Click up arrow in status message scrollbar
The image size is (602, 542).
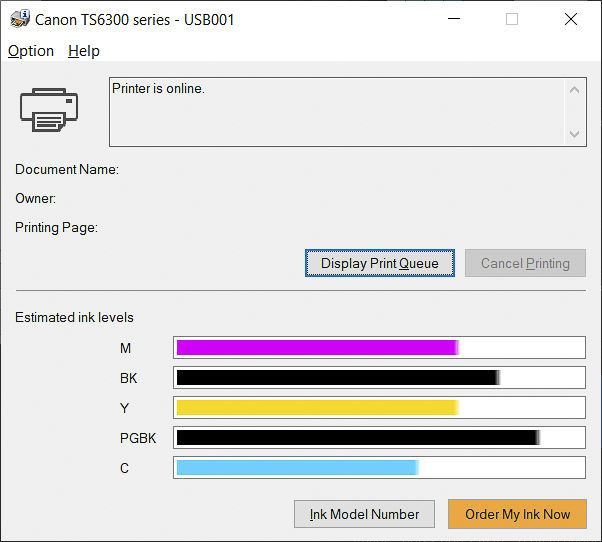(x=574, y=90)
